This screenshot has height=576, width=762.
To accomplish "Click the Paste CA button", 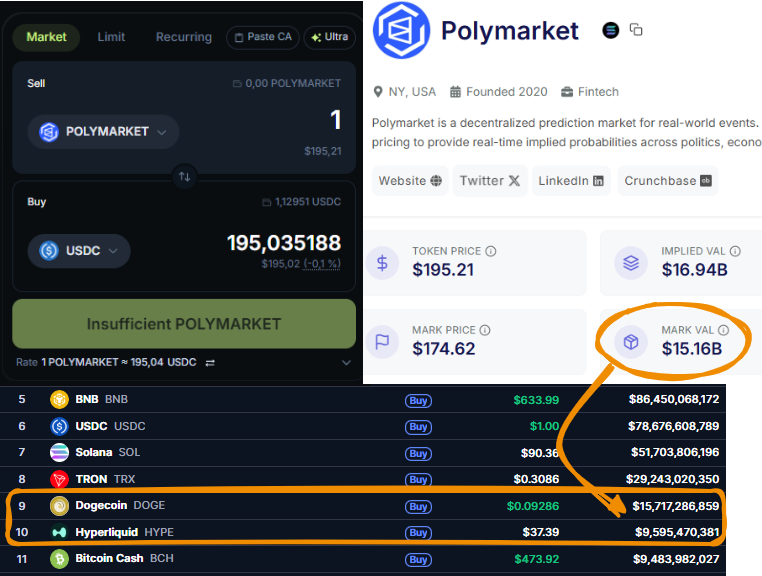I will [263, 37].
